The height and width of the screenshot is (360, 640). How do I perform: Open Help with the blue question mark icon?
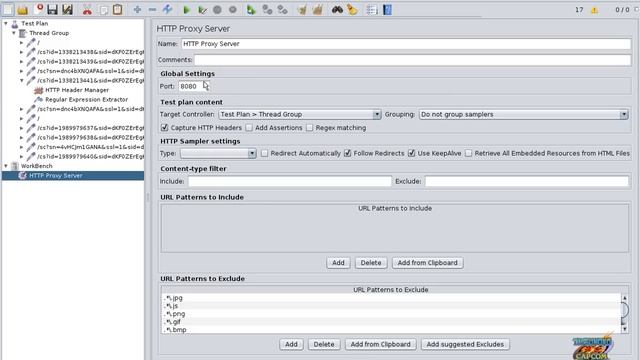point(387,10)
